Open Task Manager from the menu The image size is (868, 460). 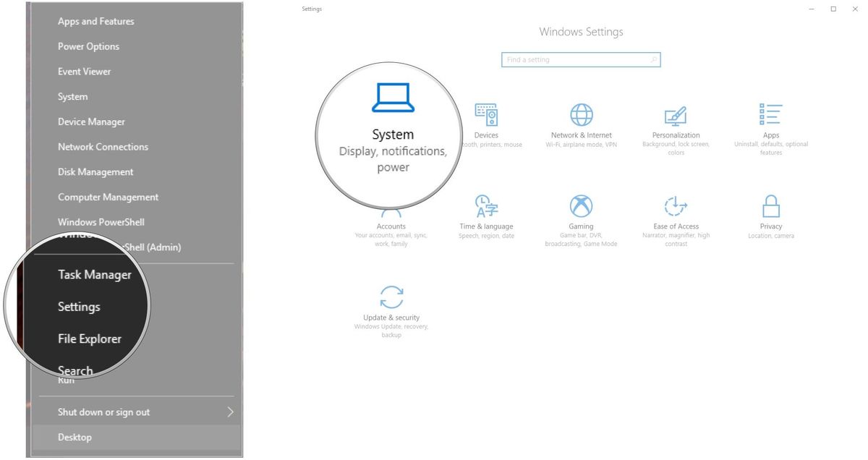(94, 274)
